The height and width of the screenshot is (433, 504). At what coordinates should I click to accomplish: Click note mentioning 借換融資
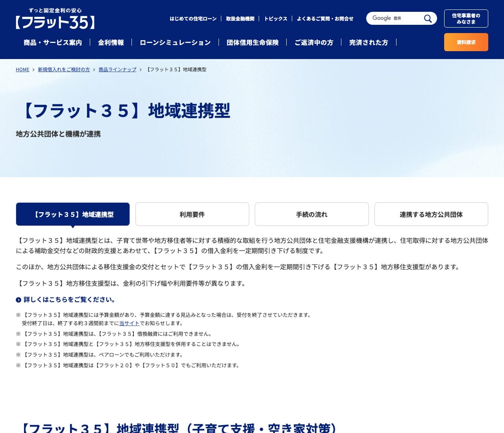click(x=114, y=334)
